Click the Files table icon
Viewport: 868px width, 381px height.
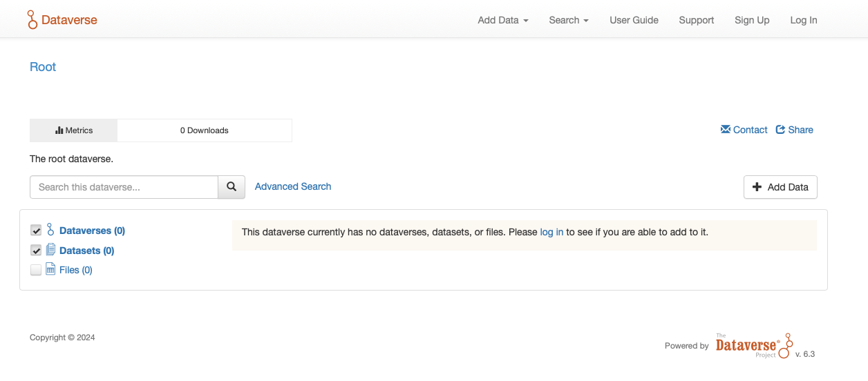pyautogui.click(x=50, y=270)
